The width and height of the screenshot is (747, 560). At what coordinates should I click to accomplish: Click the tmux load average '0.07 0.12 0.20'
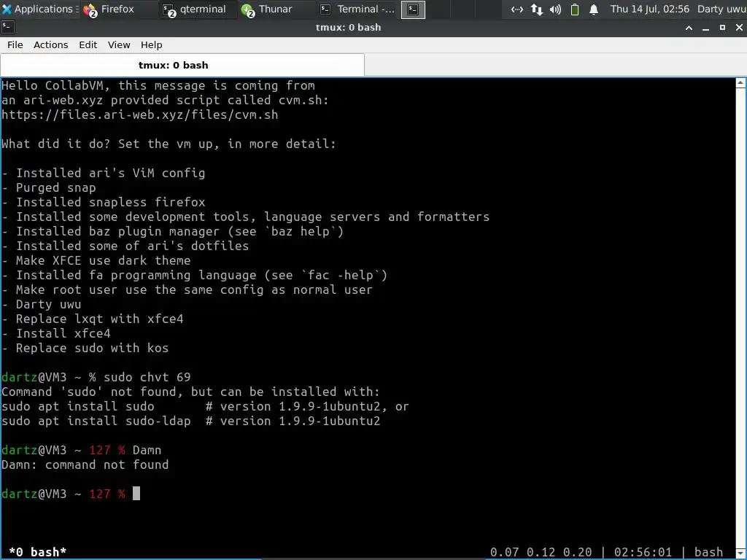pyautogui.click(x=541, y=552)
